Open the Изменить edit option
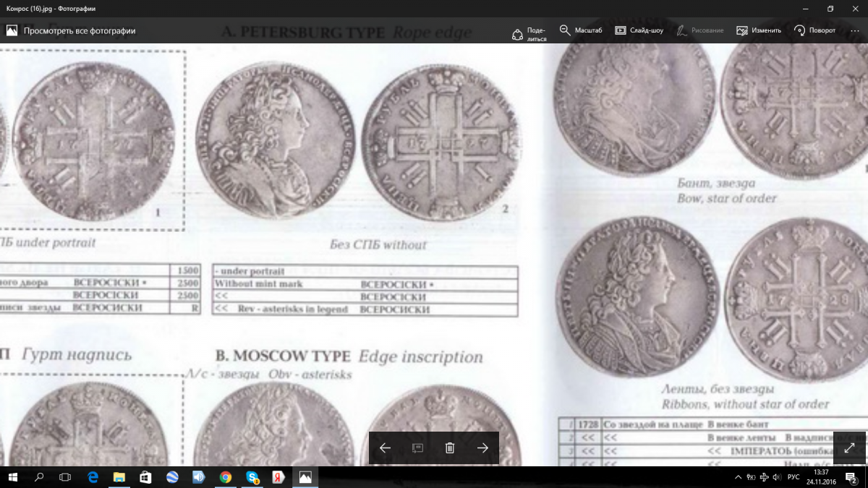 click(x=759, y=30)
